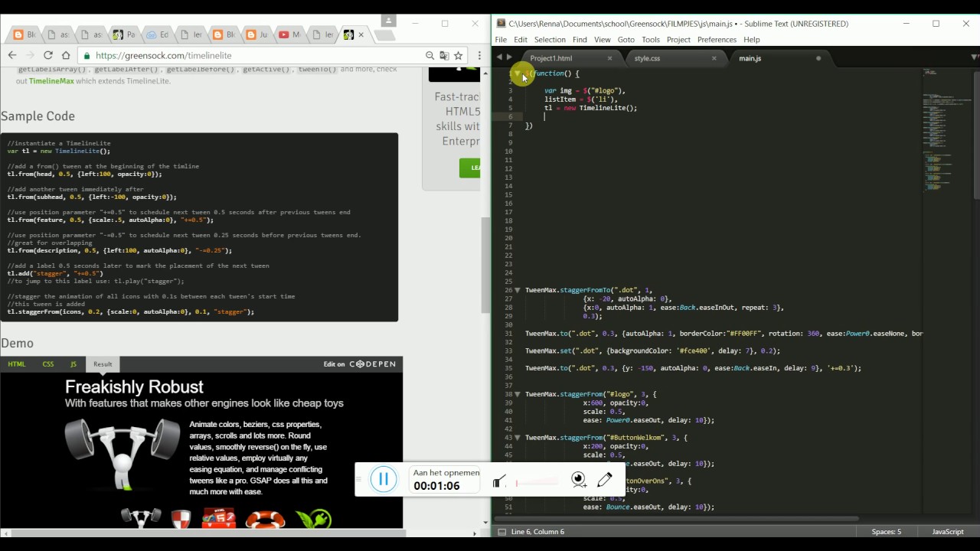Change syntax via JavaScript status label
The image size is (980, 551).
click(x=947, y=532)
